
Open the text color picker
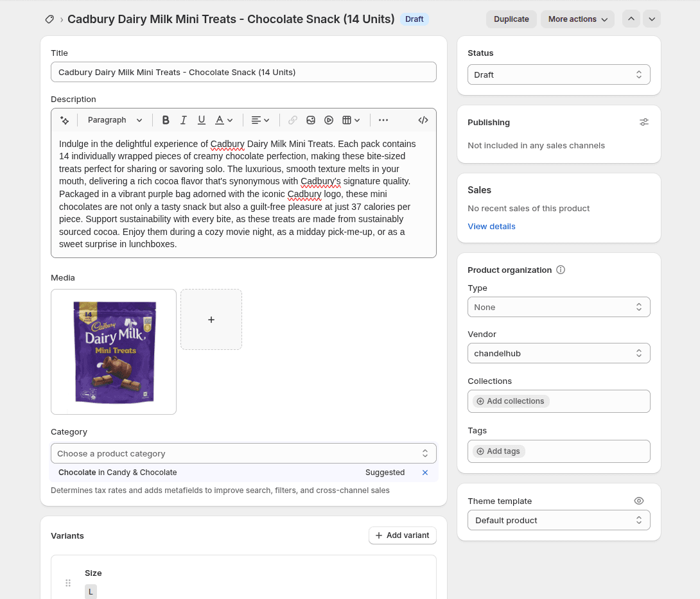tap(223, 120)
